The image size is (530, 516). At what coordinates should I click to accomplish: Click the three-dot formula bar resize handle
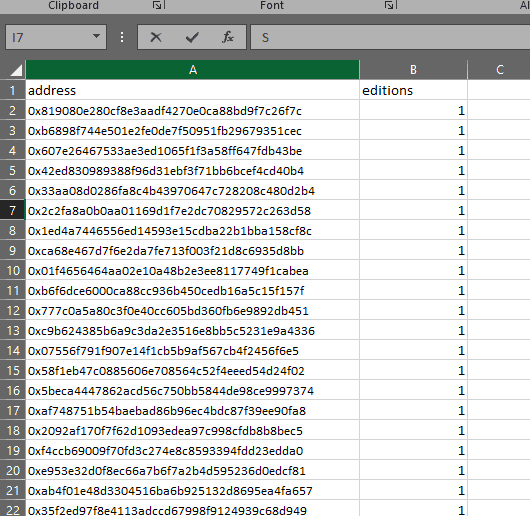pyautogui.click(x=122, y=37)
